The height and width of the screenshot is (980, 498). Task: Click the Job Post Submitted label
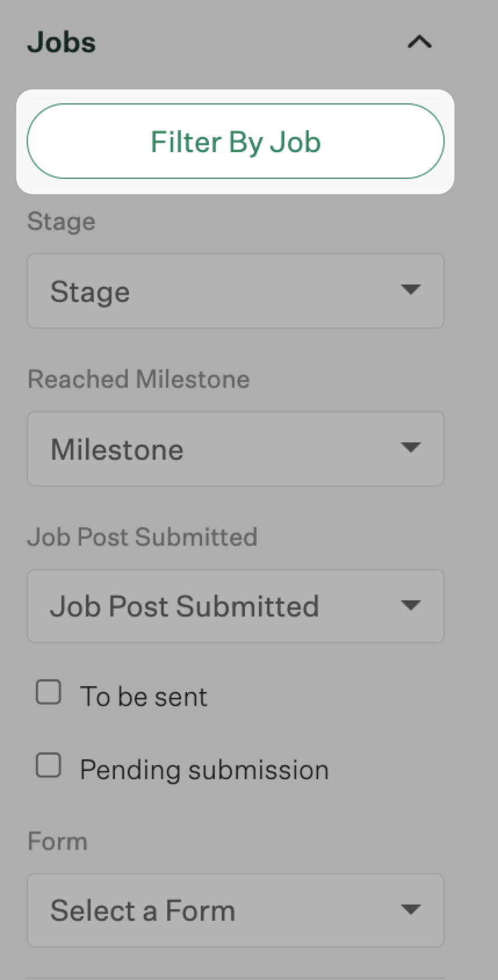(x=142, y=537)
